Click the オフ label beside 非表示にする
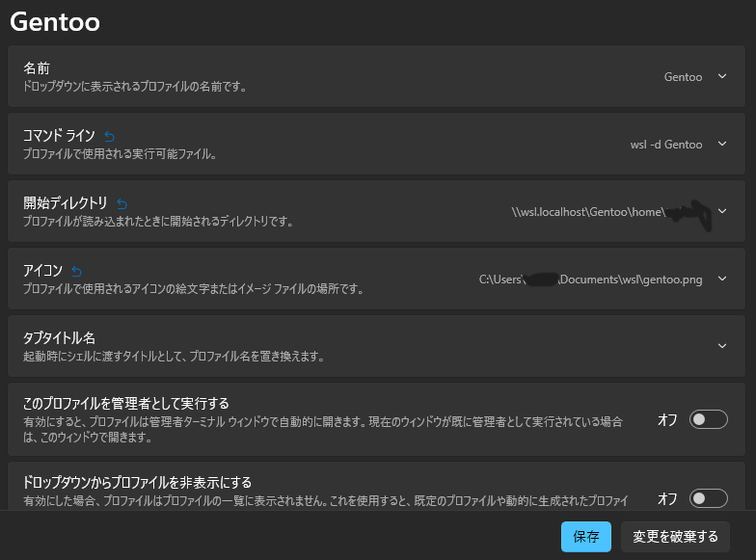Image resolution: width=756 pixels, height=560 pixels. (667, 499)
